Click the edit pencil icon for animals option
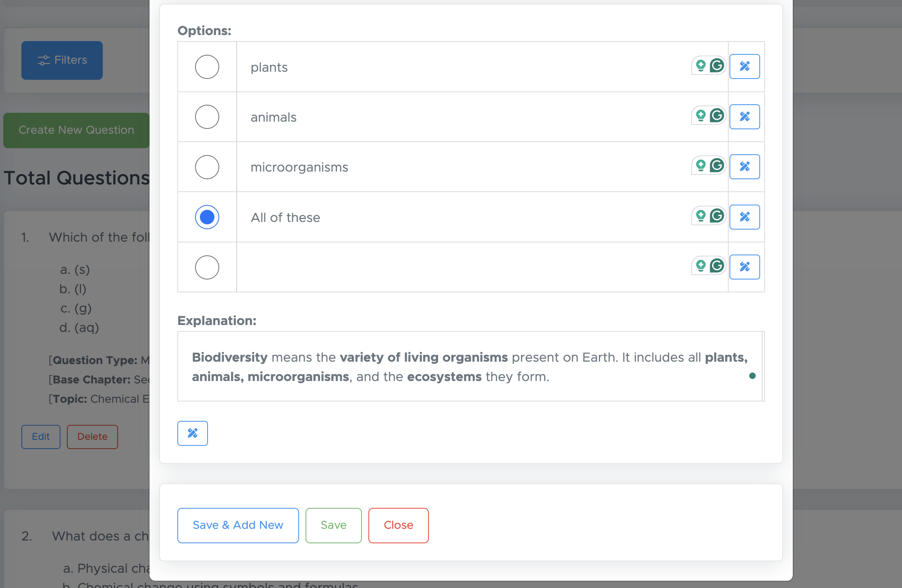The height and width of the screenshot is (588, 902). pyautogui.click(x=744, y=117)
